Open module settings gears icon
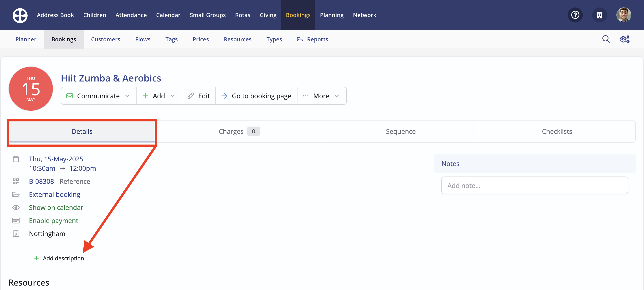Image resolution: width=644 pixels, height=290 pixels. point(625,39)
